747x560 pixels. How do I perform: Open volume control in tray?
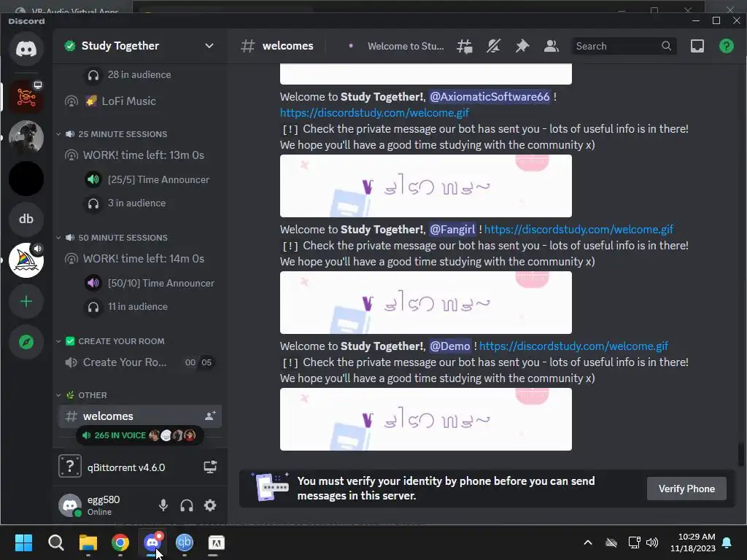(652, 542)
